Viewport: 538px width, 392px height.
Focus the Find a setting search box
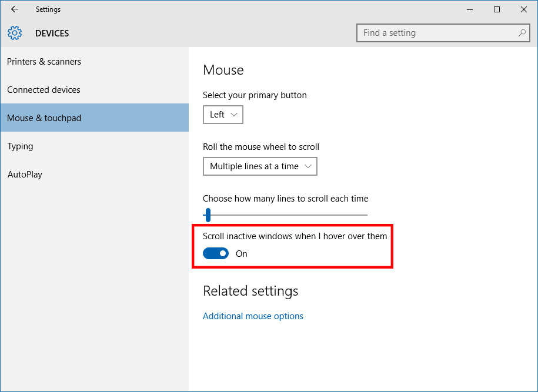coord(443,33)
